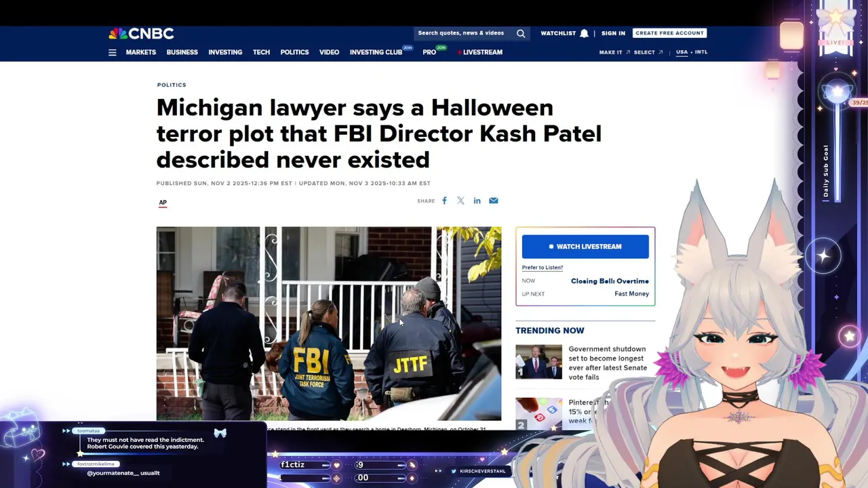Click Create Free Account button
The image size is (868, 488).
click(x=669, y=33)
